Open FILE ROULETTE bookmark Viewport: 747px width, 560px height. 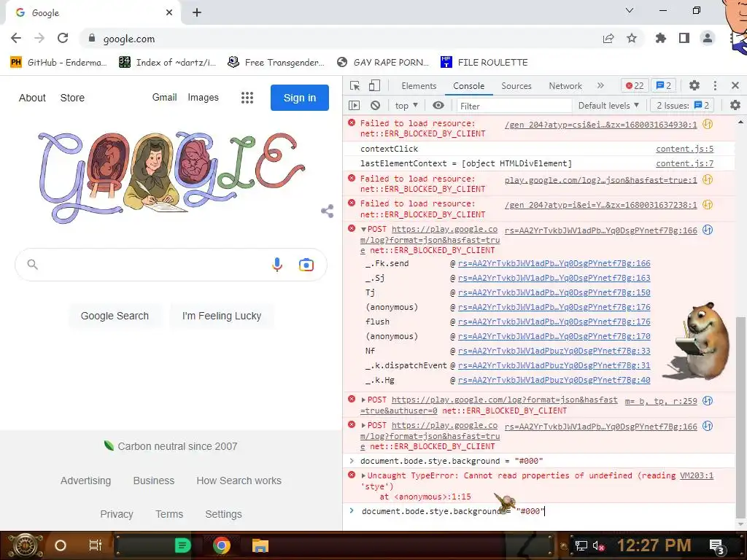tap(484, 63)
